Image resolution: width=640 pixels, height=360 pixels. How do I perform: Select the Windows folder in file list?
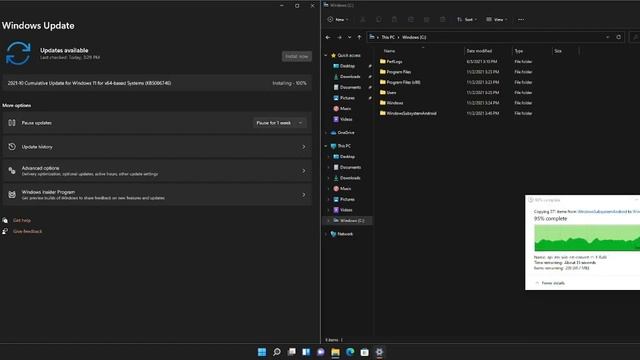[x=391, y=103]
